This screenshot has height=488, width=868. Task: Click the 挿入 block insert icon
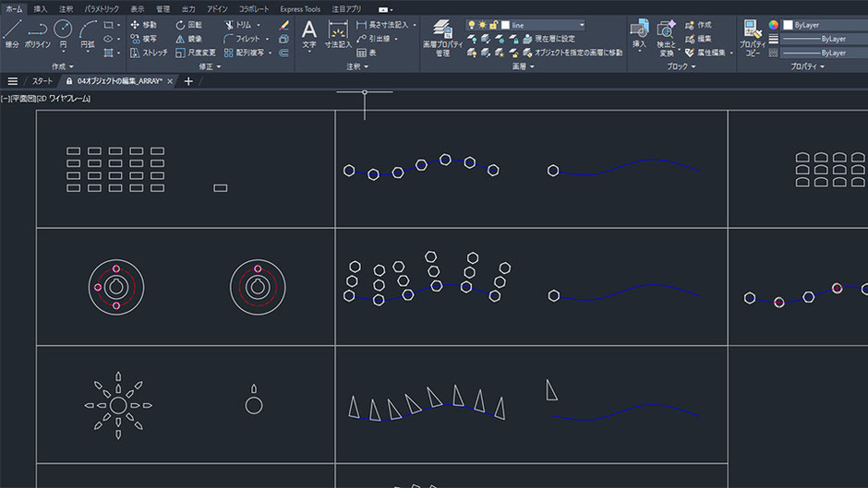[639, 34]
